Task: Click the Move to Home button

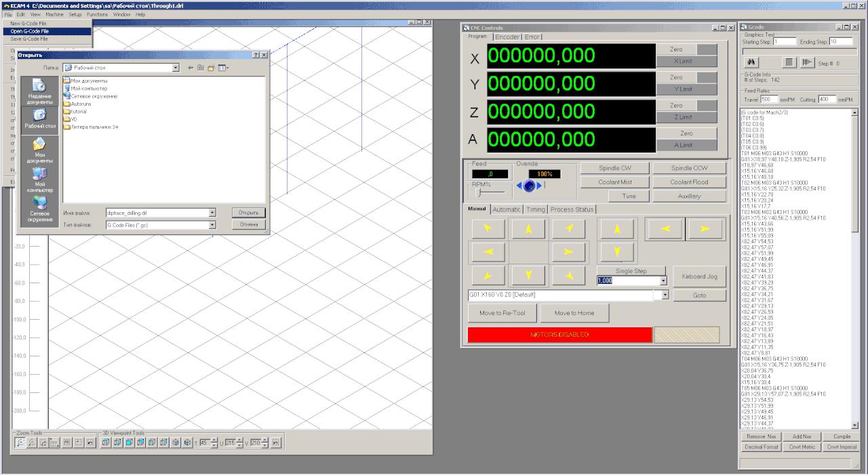Action: tap(574, 313)
